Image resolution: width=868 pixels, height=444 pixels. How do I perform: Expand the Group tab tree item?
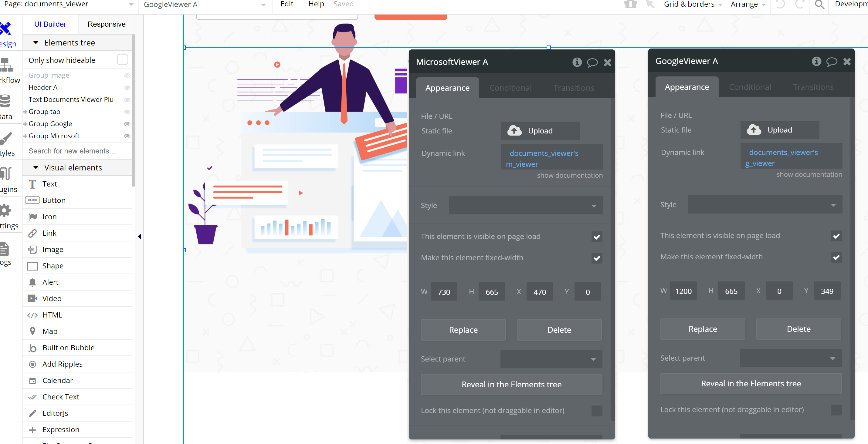tap(25, 112)
